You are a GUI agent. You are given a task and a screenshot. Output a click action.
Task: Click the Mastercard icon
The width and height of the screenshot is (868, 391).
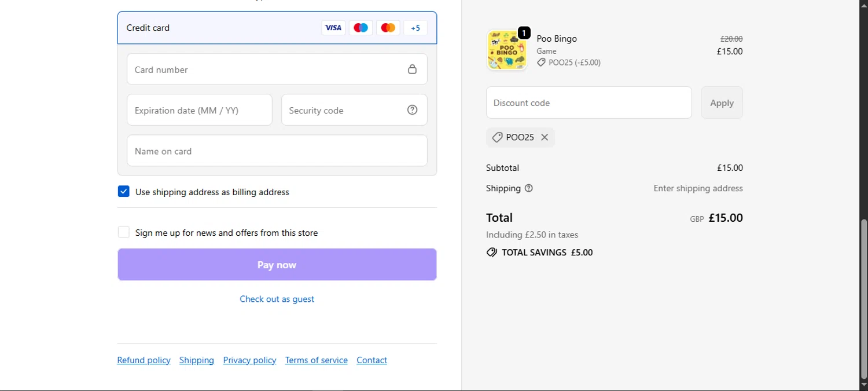click(388, 28)
